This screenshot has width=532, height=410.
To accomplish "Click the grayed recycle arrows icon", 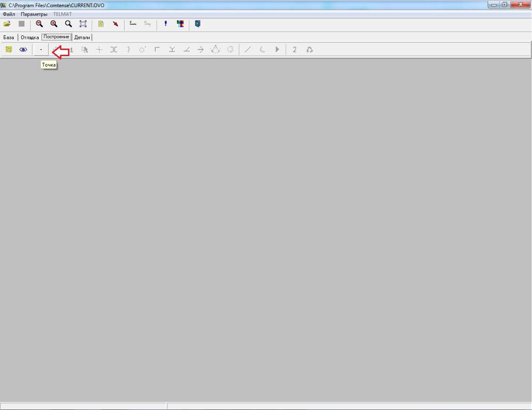I will pos(310,50).
